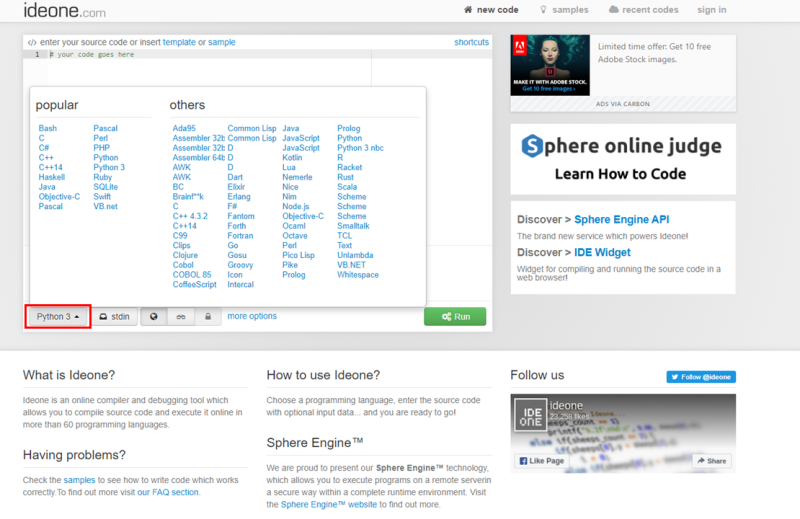The height and width of the screenshot is (519, 800).
Task: Select Rust language
Action: 345,177
